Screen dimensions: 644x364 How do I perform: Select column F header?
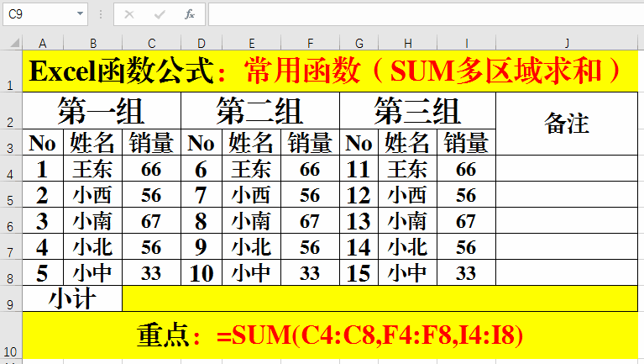click(310, 43)
